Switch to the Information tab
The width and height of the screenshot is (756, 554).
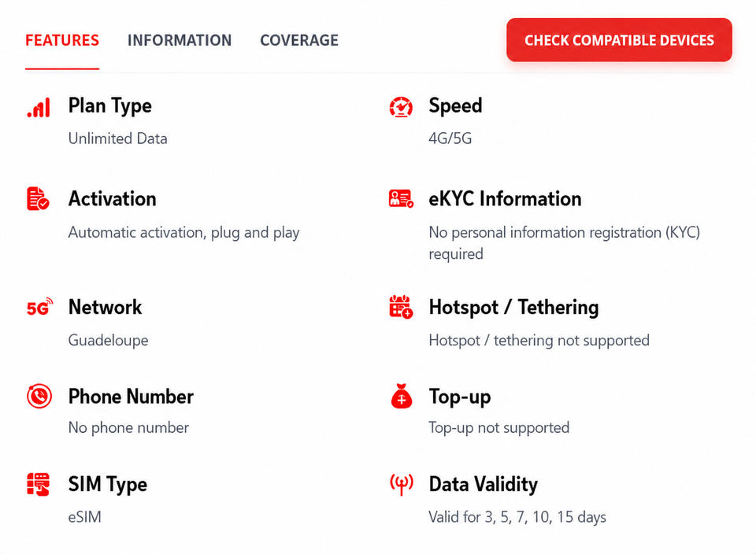click(x=180, y=40)
